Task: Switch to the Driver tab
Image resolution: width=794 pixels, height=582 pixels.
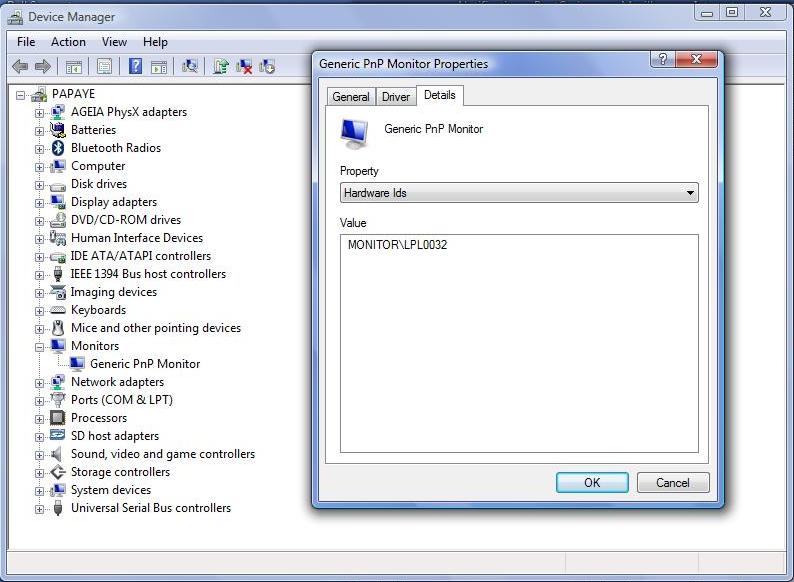Action: tap(395, 97)
